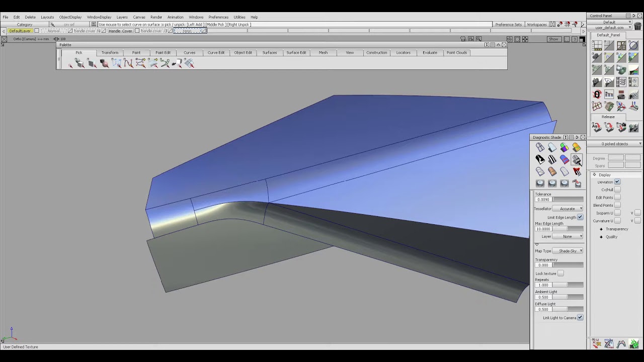Screen dimensions: 644x362
Task: Click the Repeats value field 1.000
Action: point(543,285)
